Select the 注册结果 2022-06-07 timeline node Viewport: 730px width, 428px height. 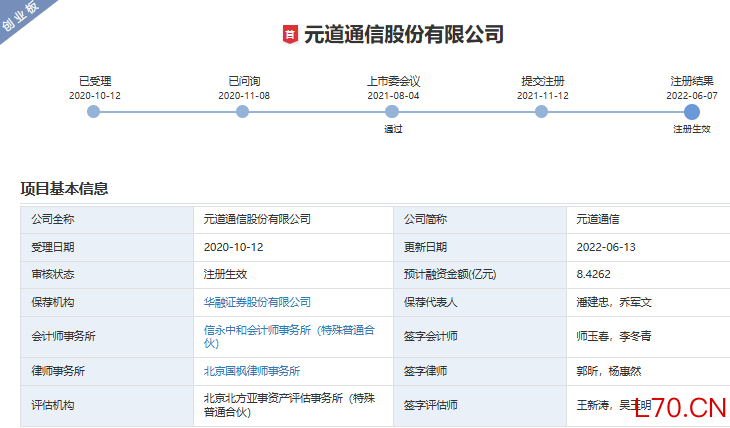tap(692, 112)
